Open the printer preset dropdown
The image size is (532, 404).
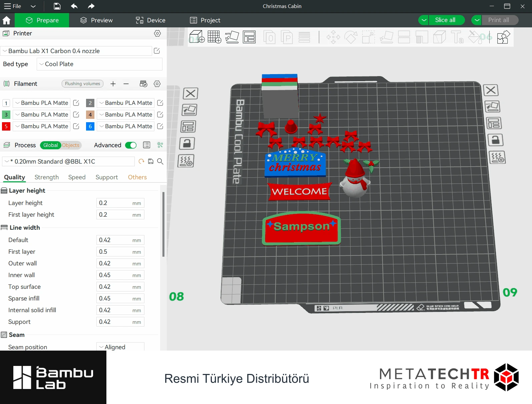pyautogui.click(x=76, y=51)
